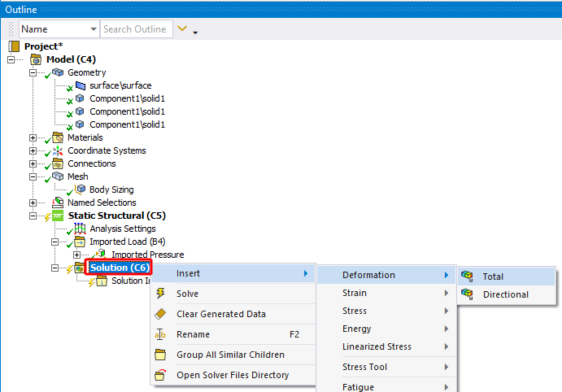The width and height of the screenshot is (562, 392).
Task: Collapse the Static Structural (C5) node
Action: (x=33, y=216)
